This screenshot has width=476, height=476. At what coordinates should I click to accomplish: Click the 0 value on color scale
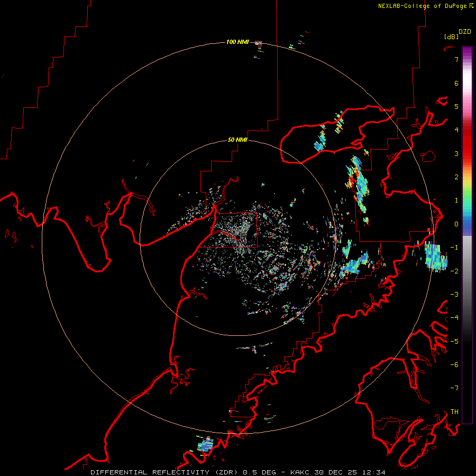coord(456,224)
